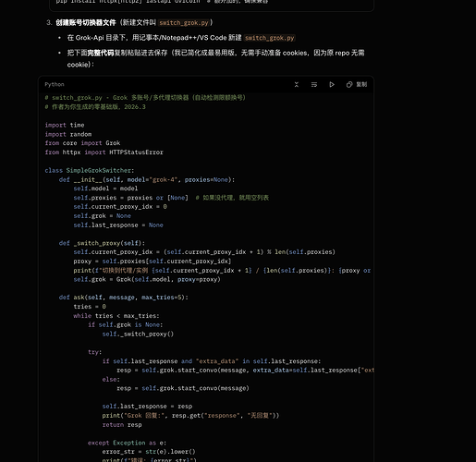Screen dimensions: 476x462
Task: Click the line "from core import Grok"
Action: [82, 143]
